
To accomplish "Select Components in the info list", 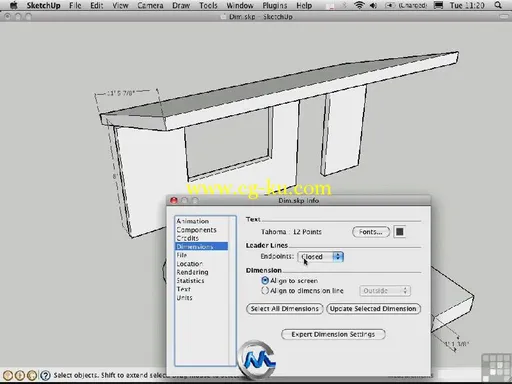I will tap(196, 230).
